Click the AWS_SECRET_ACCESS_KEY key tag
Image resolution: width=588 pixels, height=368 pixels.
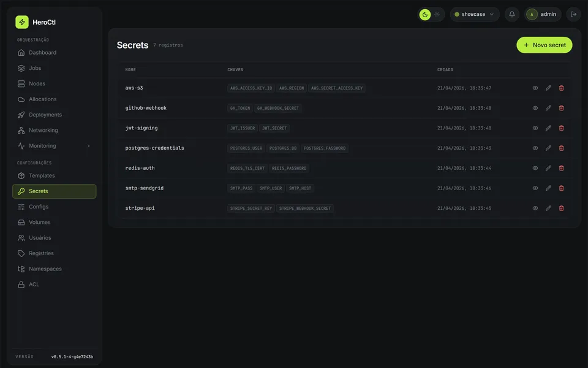pyautogui.click(x=337, y=88)
